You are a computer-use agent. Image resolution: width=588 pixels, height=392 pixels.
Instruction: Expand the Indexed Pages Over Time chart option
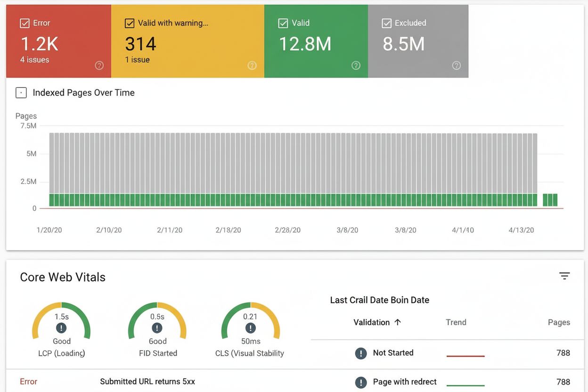(21, 92)
